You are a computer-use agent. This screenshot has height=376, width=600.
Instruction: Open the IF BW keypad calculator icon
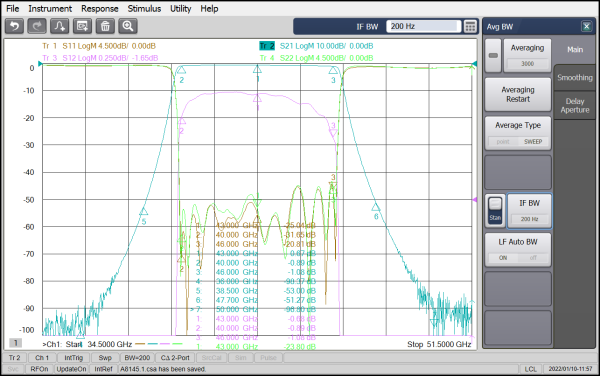coord(470,26)
